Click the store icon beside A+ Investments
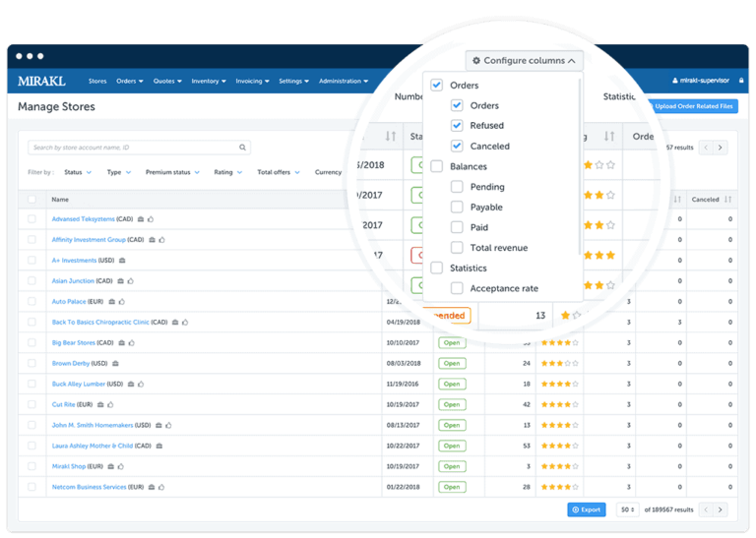The height and width of the screenshot is (538, 756). coord(120,261)
